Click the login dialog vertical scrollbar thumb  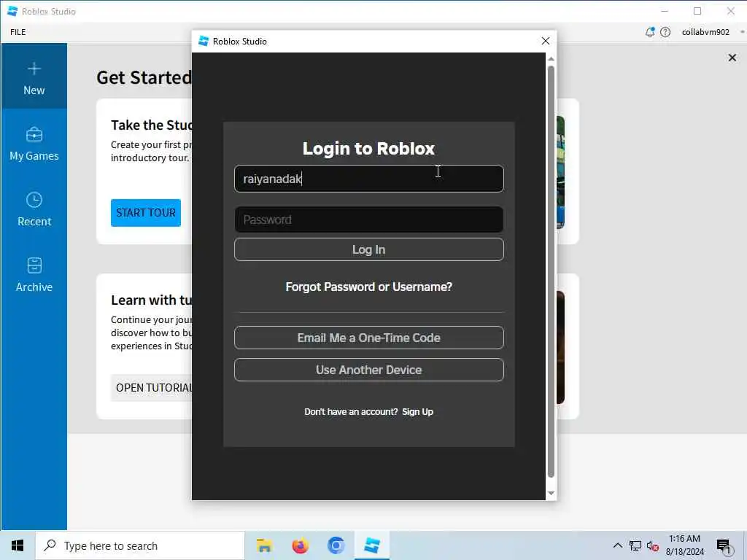[x=551, y=271]
